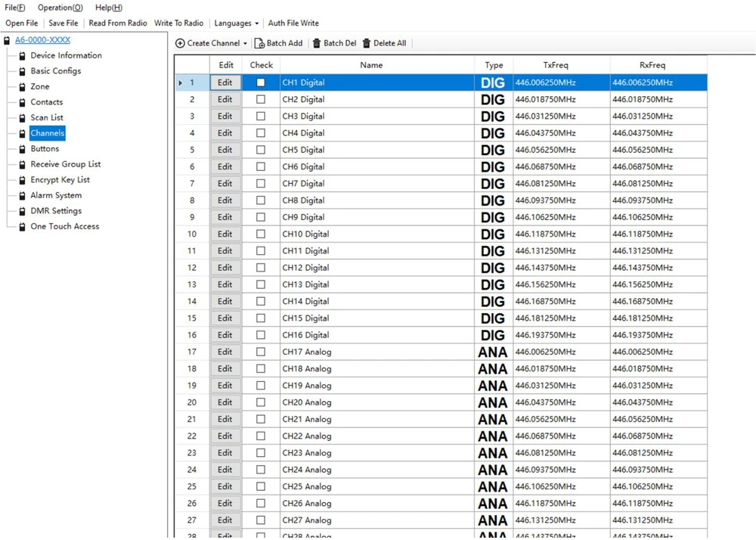The image size is (756, 540).
Task: Click Read From Radio in toolbar
Action: click(x=118, y=23)
